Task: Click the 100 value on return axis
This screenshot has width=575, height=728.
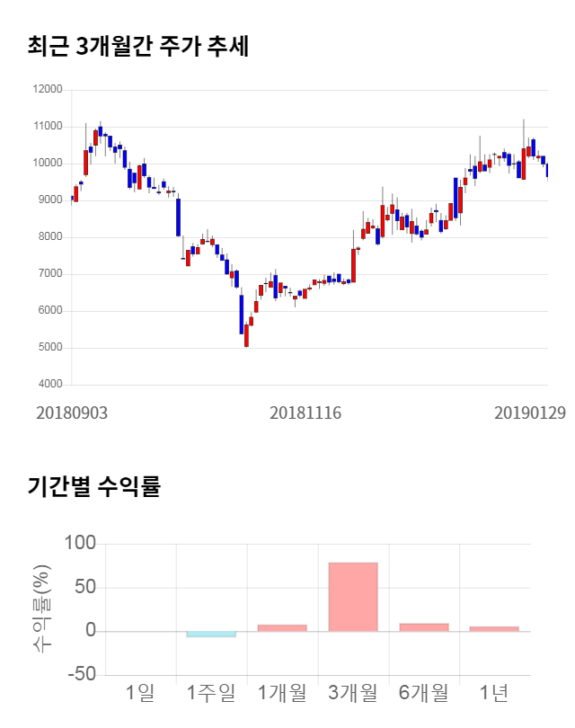Action: (x=80, y=544)
